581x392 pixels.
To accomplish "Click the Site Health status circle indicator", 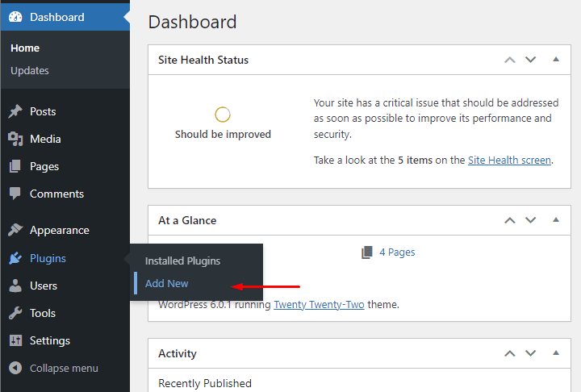I will (223, 115).
